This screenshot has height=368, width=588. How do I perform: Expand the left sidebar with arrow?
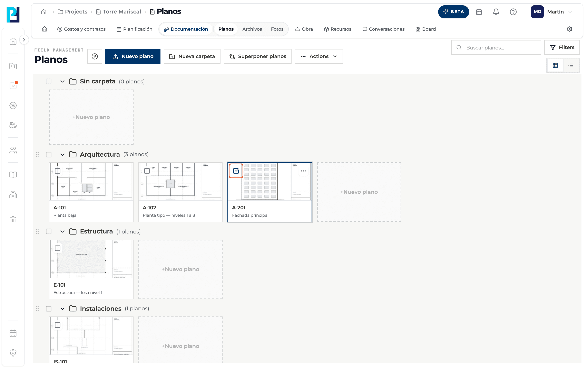24,40
